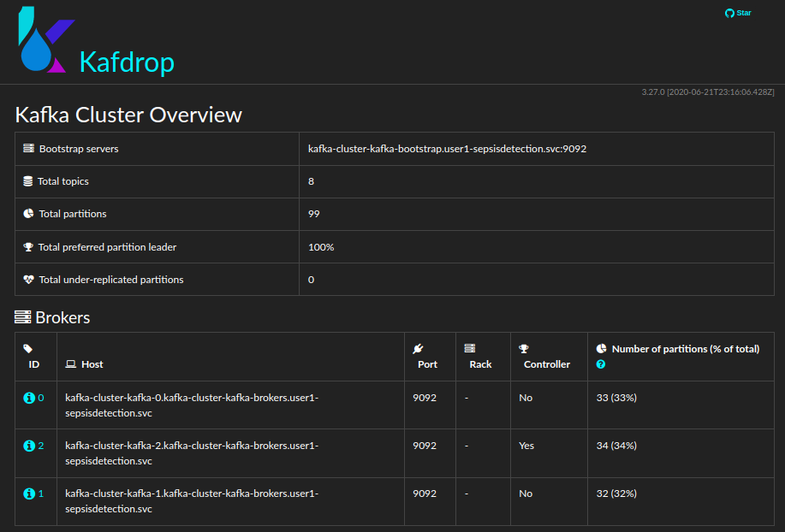Click the Port column header
The height and width of the screenshot is (532, 785).
[x=427, y=364]
